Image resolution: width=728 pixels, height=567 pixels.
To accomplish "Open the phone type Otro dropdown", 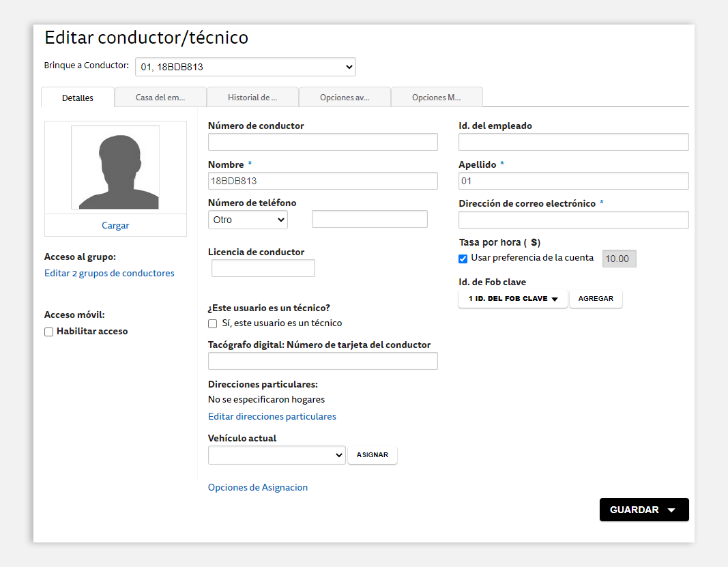I will (x=248, y=220).
